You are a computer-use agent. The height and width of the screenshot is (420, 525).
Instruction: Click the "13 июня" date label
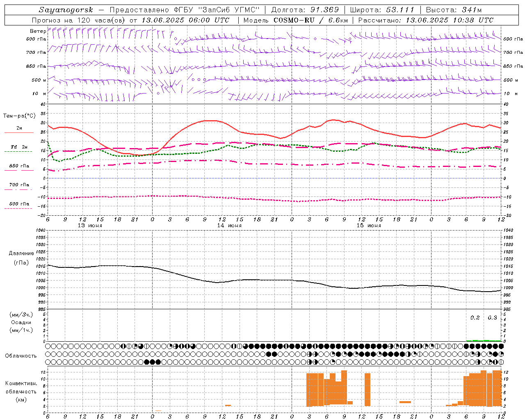coord(90,226)
